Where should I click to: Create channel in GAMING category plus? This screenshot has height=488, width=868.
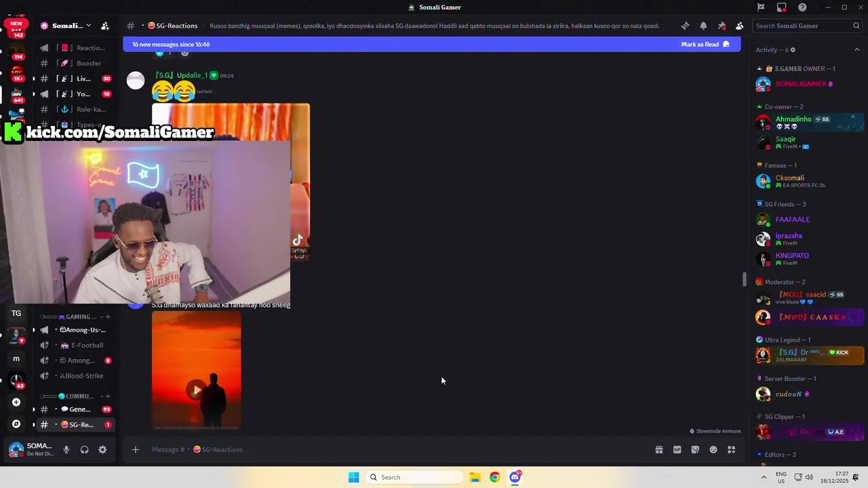[108, 317]
